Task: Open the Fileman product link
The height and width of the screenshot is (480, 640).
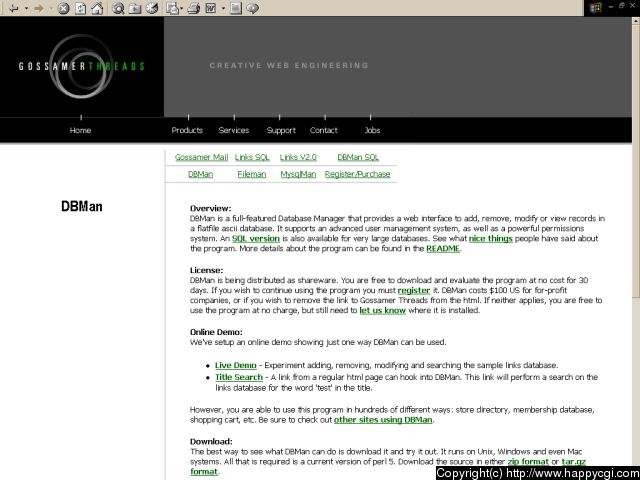Action: coord(251,174)
